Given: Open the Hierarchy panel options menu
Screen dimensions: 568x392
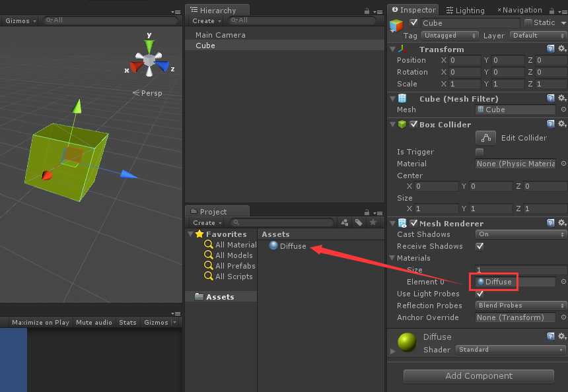Looking at the screenshot, I should (378, 12).
